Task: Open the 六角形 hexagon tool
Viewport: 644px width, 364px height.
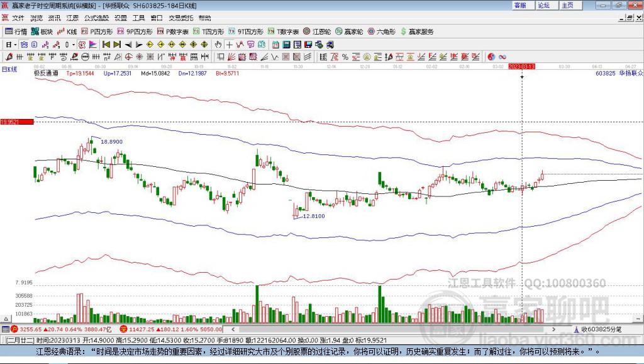Action: pyautogui.click(x=382, y=31)
